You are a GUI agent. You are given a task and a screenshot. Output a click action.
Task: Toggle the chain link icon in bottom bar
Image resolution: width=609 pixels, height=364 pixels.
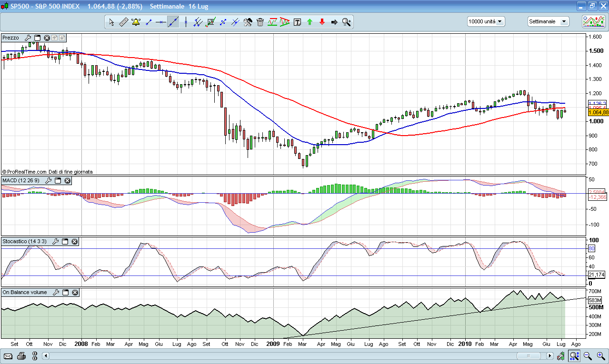pos(34,356)
